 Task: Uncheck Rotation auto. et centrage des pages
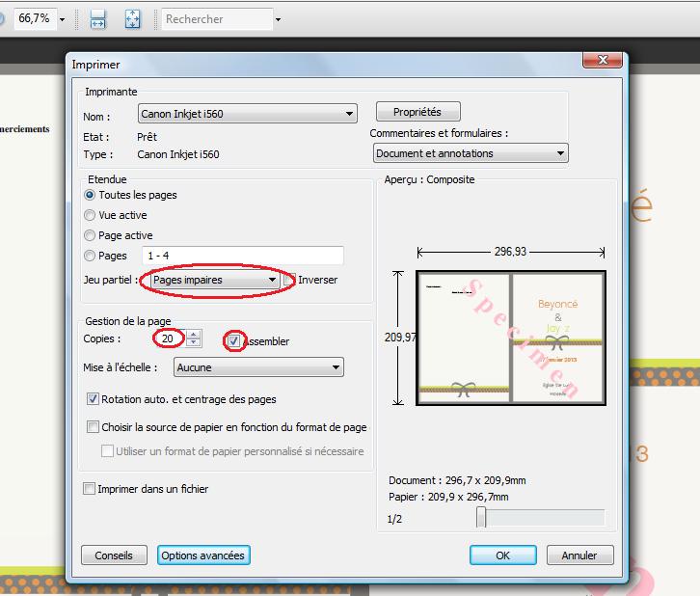[x=93, y=399]
